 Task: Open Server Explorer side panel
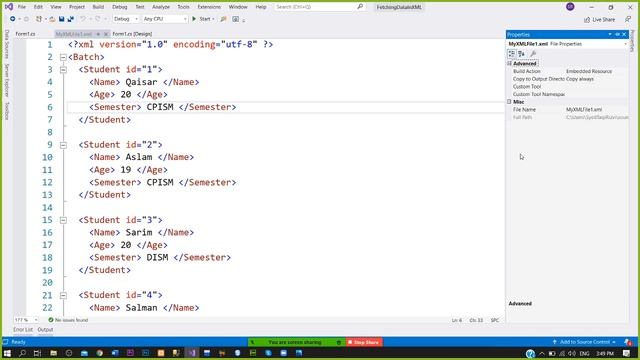point(7,80)
